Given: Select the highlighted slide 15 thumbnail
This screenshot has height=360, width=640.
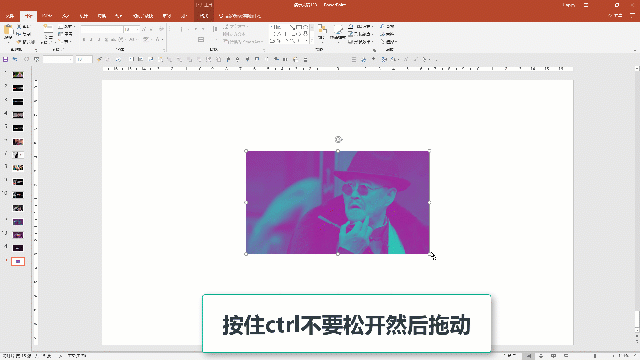Looking at the screenshot, I should (18, 261).
